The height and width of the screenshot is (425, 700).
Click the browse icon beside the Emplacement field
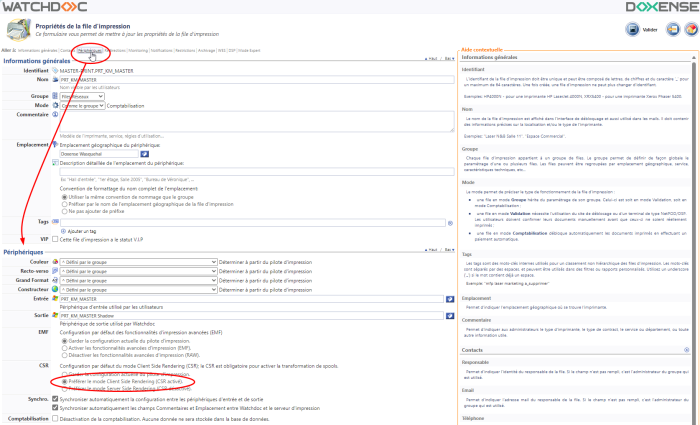pyautogui.click(x=144, y=154)
